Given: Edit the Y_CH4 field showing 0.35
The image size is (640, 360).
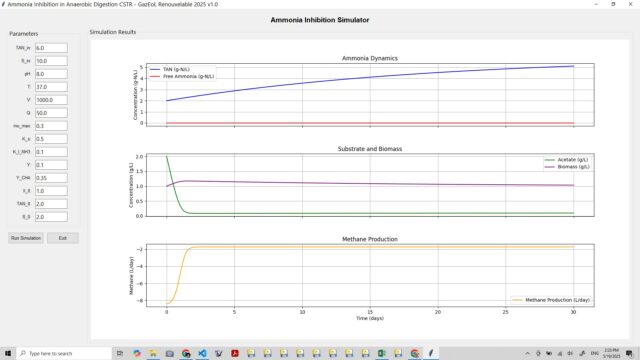Looking at the screenshot, I should 51,178.
